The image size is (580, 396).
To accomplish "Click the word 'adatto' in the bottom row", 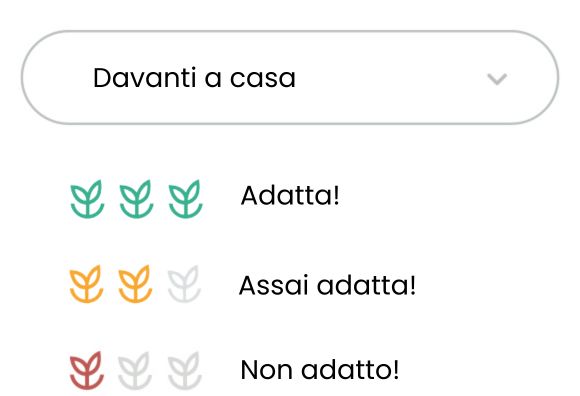I will (x=345, y=370).
